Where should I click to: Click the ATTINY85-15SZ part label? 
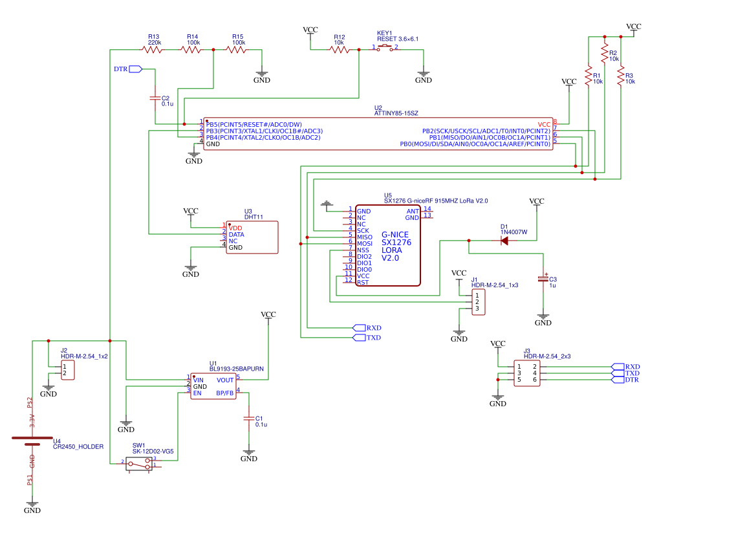tap(396, 113)
